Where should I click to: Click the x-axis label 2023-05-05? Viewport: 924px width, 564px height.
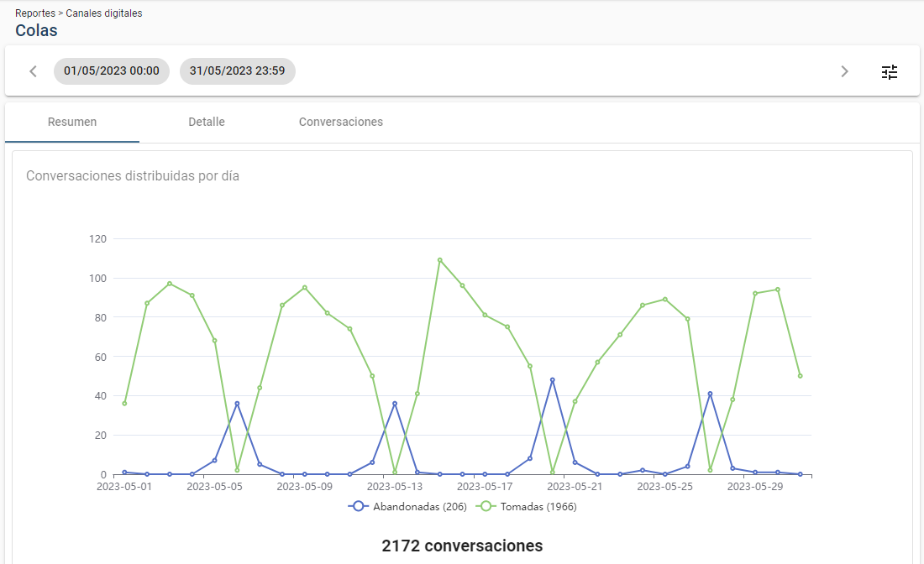[x=214, y=487]
